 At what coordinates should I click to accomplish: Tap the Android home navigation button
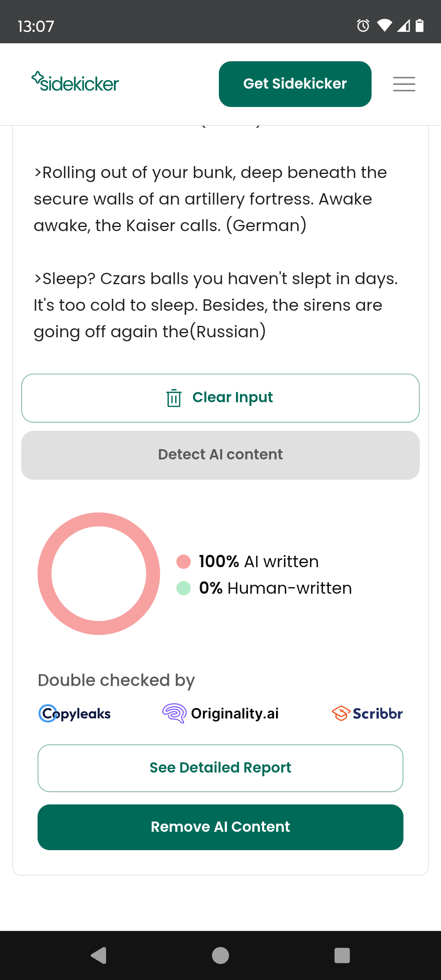click(x=220, y=955)
